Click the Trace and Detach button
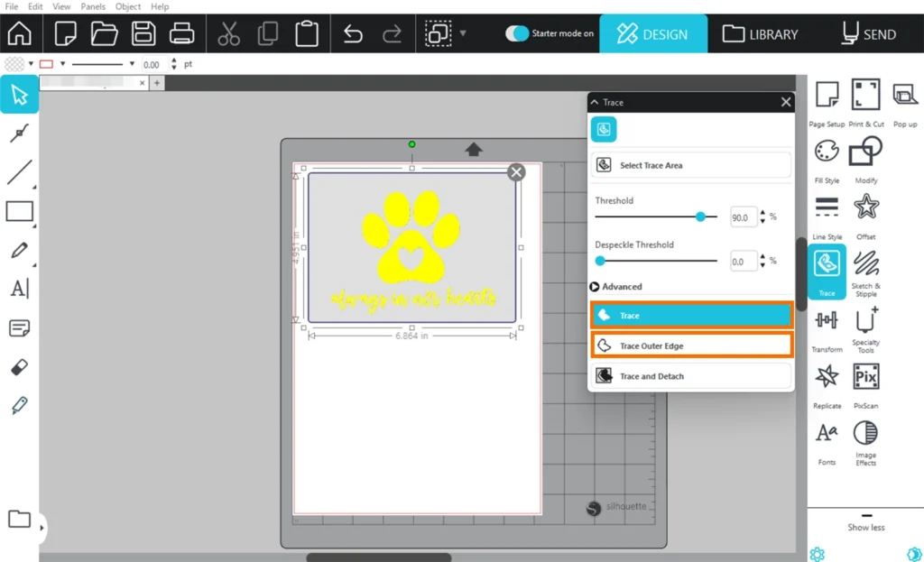This screenshot has width=924, height=562. 691,376
